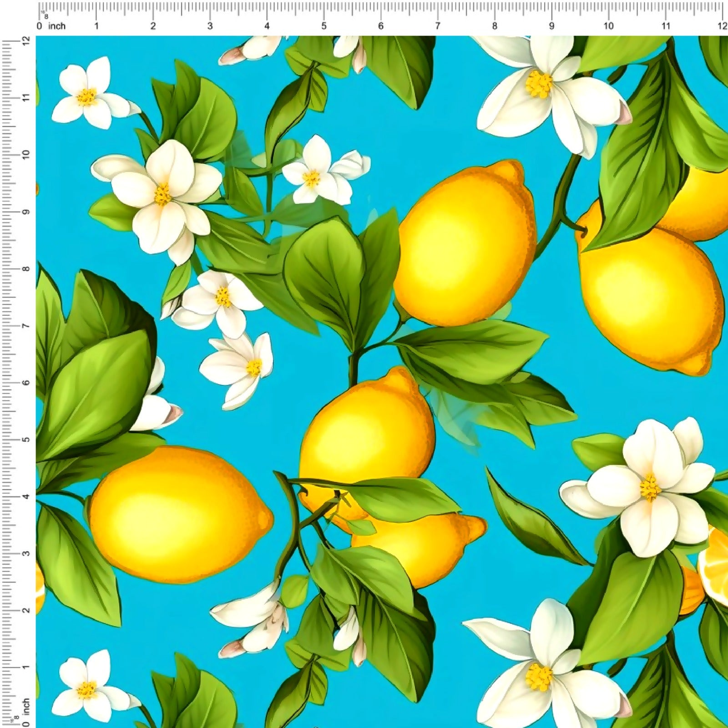
Task: Click the number 11 on the horizontal ruler
Action: [666, 26]
